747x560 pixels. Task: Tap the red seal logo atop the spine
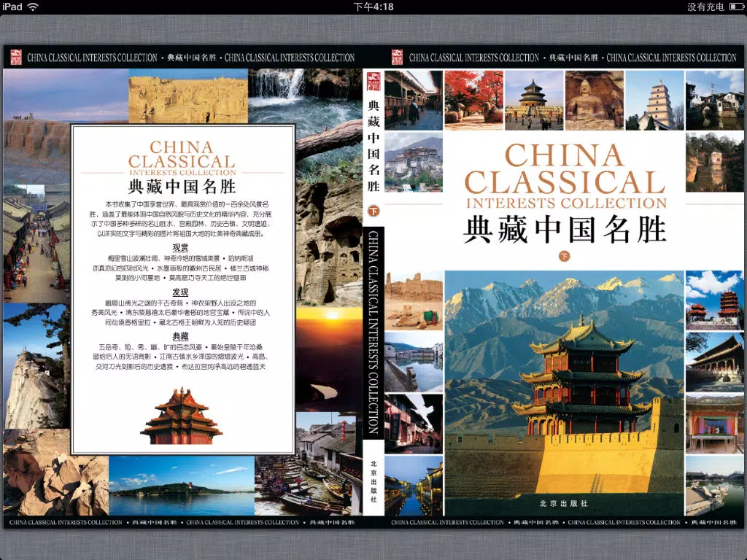tap(373, 82)
